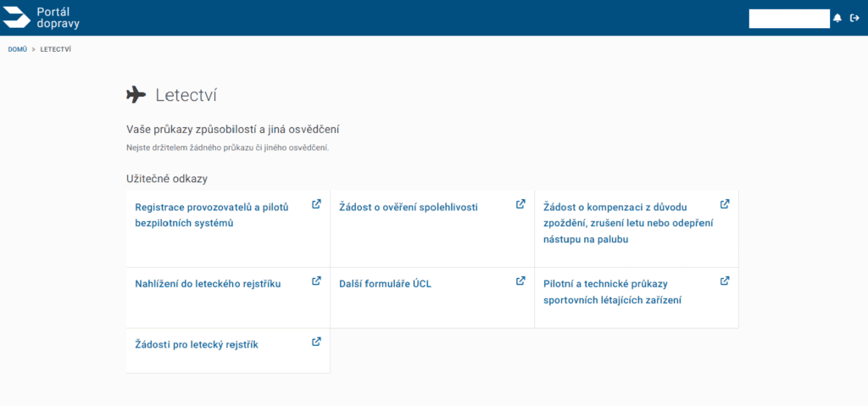Click the logout arrow icon

[x=854, y=19]
